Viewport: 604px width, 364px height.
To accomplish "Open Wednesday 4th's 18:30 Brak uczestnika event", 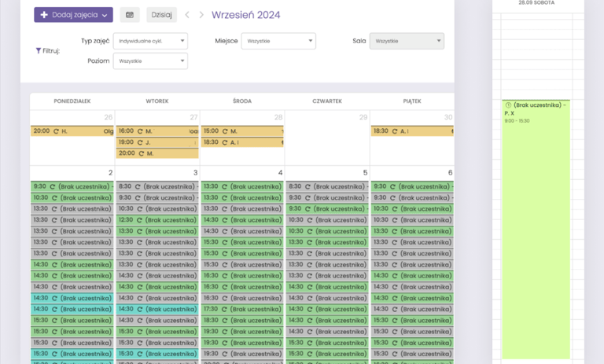I will tap(242, 320).
